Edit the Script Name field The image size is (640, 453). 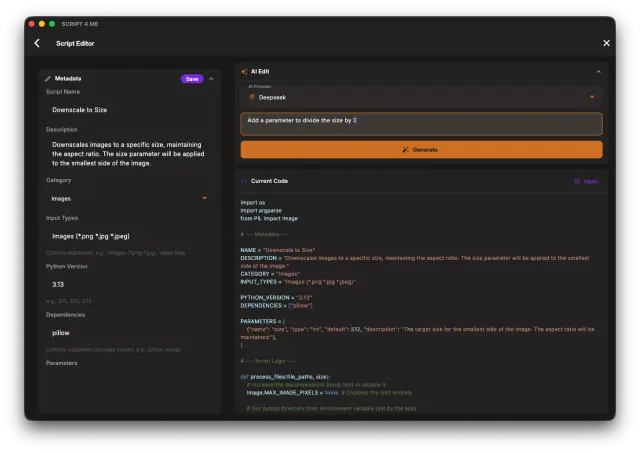tap(129, 110)
